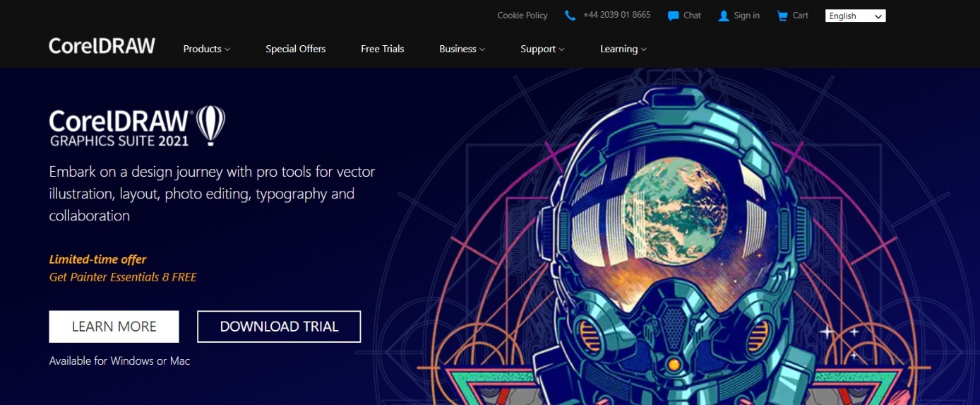Click the Get Painter Essentials 8 FREE offer
This screenshot has height=405, width=980.
(x=123, y=277)
